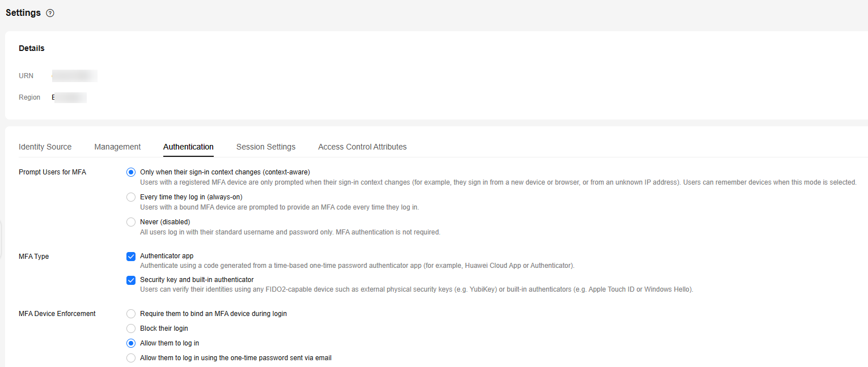
Task: Select the 'Allow them to log in' radio
Action: click(131, 343)
